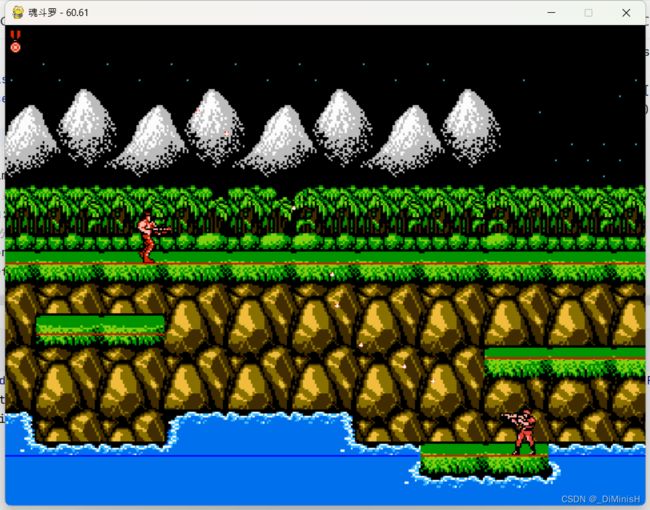Image resolution: width=650 pixels, height=510 pixels.
Task: Minimize the 魂斗罗 game window
Action: tap(551, 12)
